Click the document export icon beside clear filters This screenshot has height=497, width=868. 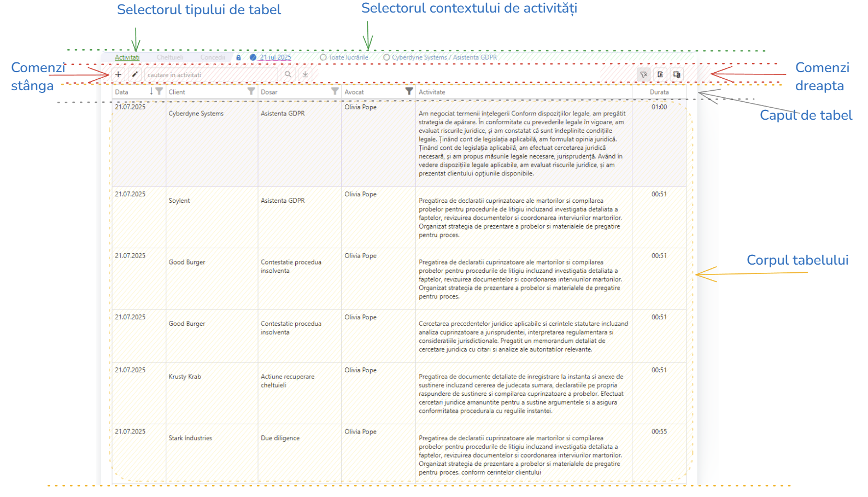point(660,74)
